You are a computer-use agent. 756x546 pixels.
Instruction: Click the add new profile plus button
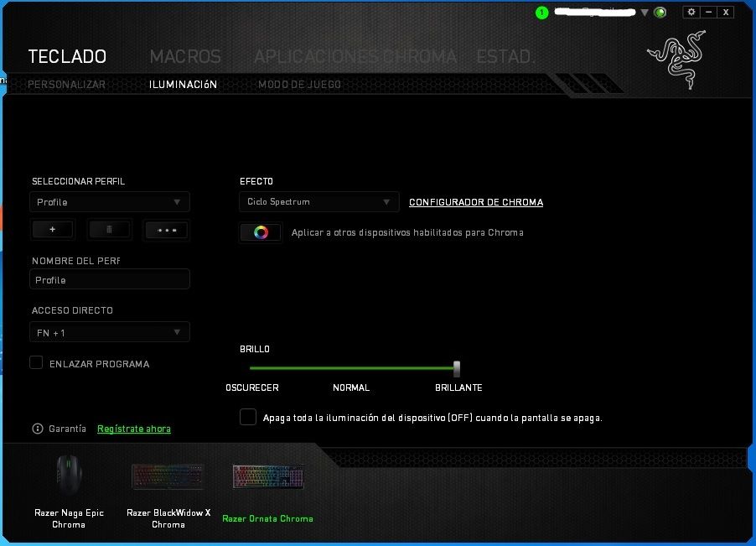pyautogui.click(x=52, y=230)
